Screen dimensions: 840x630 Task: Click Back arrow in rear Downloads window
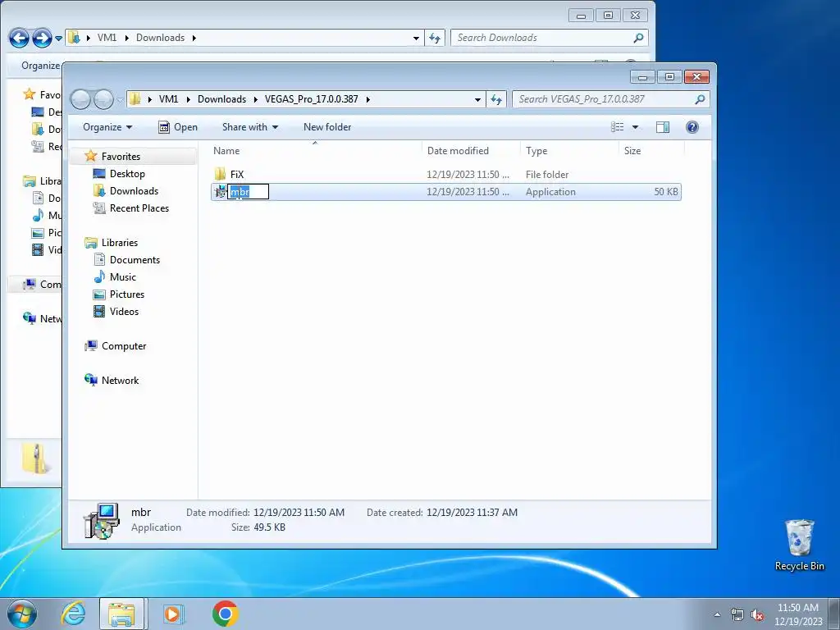(20, 38)
